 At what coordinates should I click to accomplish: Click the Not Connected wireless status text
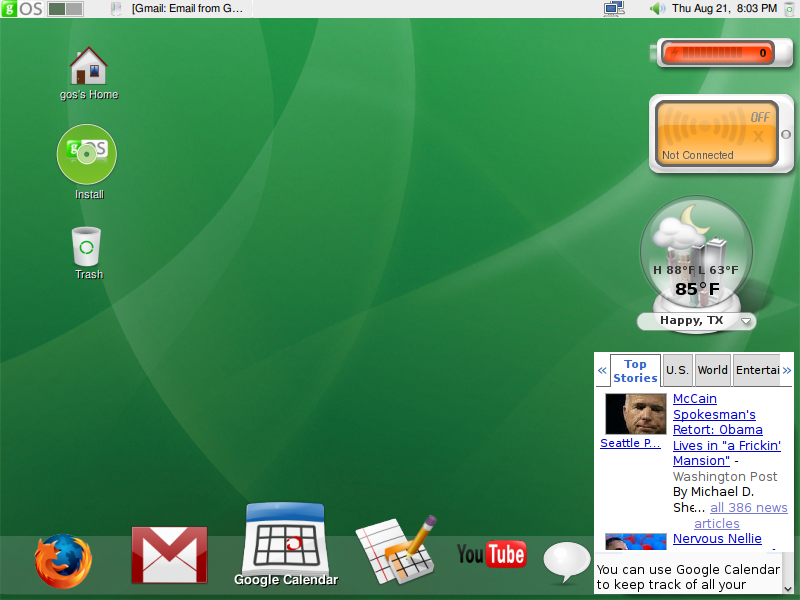coord(697,155)
